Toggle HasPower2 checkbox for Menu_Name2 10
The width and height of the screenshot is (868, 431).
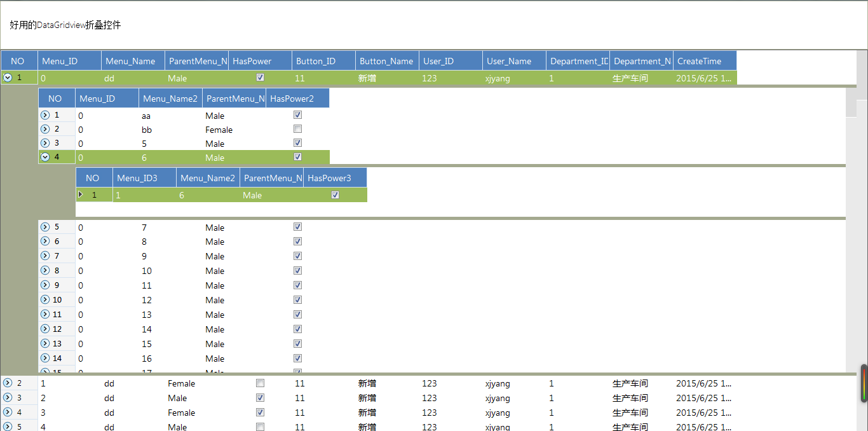point(297,271)
